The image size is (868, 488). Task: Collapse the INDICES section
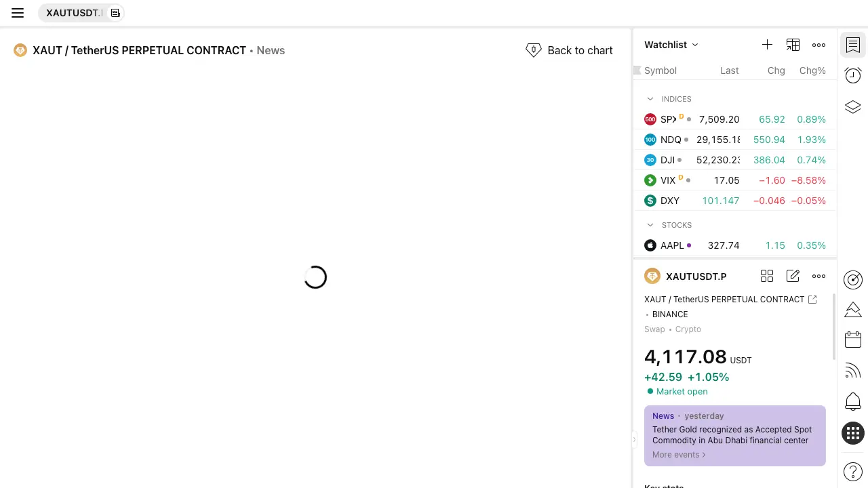[x=650, y=99]
